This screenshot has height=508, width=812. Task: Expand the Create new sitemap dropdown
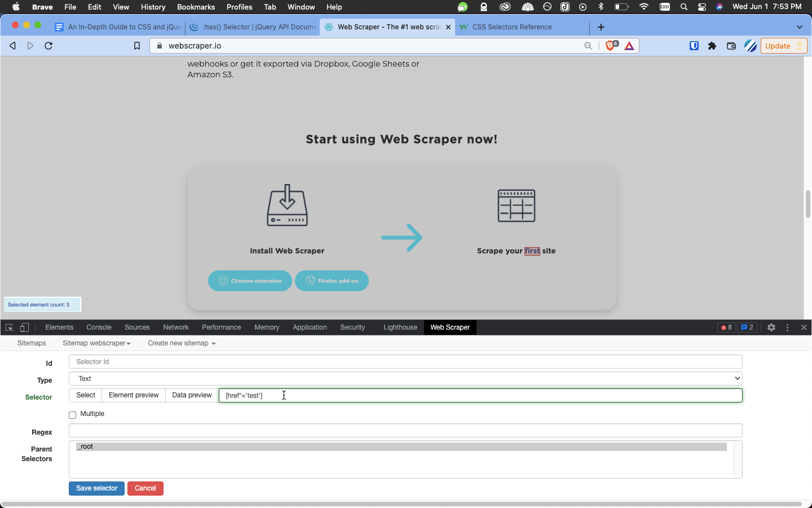(182, 343)
